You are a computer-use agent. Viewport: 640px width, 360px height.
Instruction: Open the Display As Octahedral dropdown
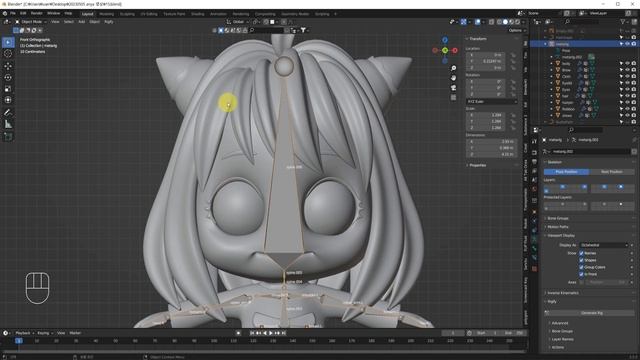[604, 245]
